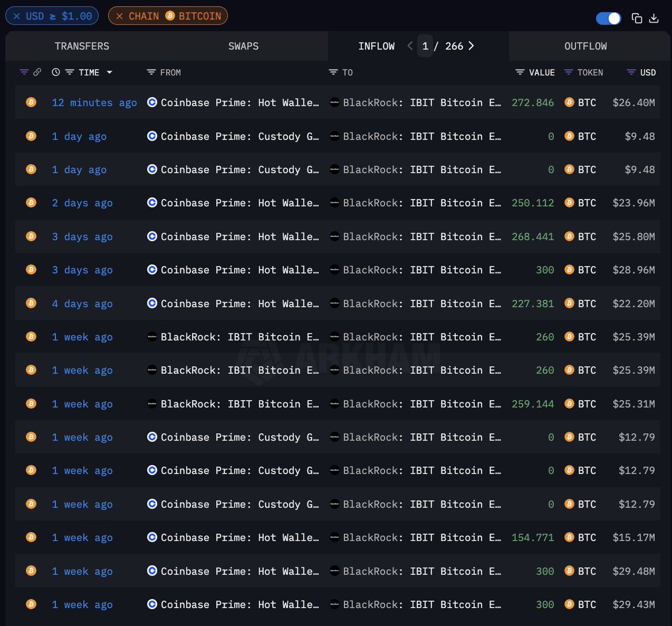Image resolution: width=672 pixels, height=626 pixels.
Task: Open the TOKEN column filter icon
Action: [568, 72]
